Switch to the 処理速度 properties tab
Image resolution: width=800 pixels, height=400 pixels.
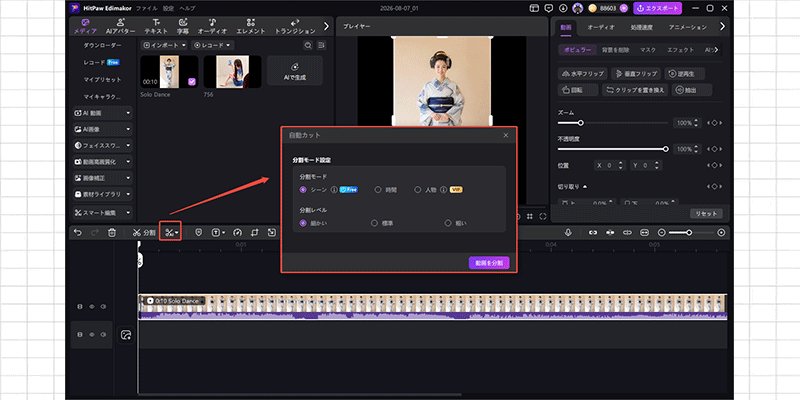641,27
